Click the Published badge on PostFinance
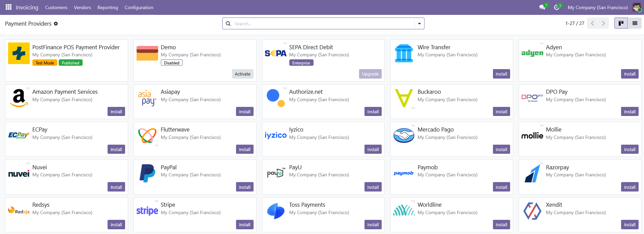This screenshot has width=644, height=234. click(x=70, y=63)
